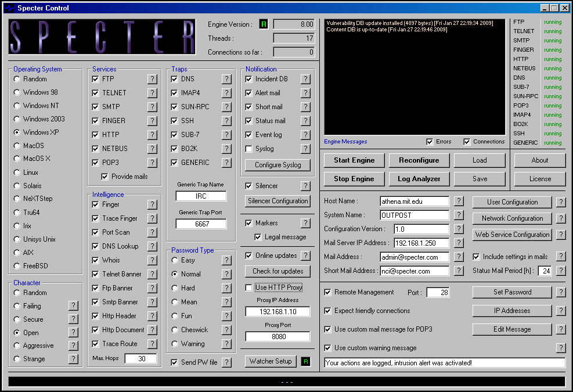Viewport: 573px width, 392px height.
Task: Open help for Normal password type
Action: coord(226,274)
